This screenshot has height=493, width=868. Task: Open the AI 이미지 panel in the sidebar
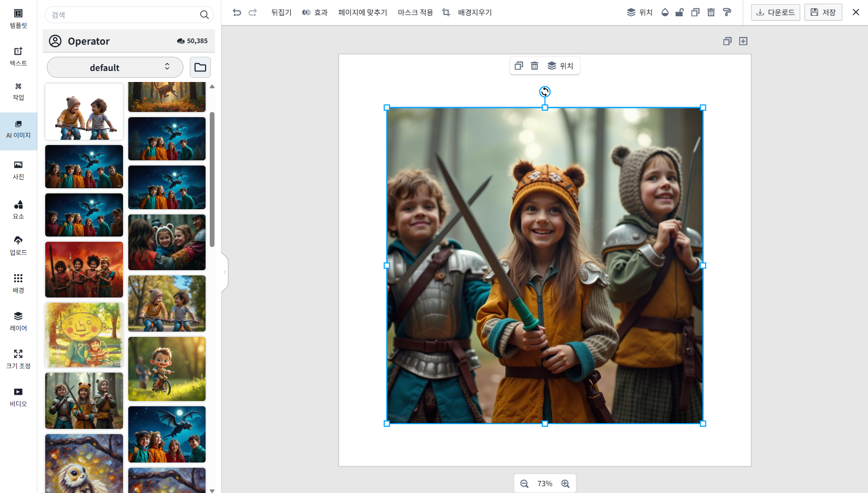pyautogui.click(x=18, y=130)
